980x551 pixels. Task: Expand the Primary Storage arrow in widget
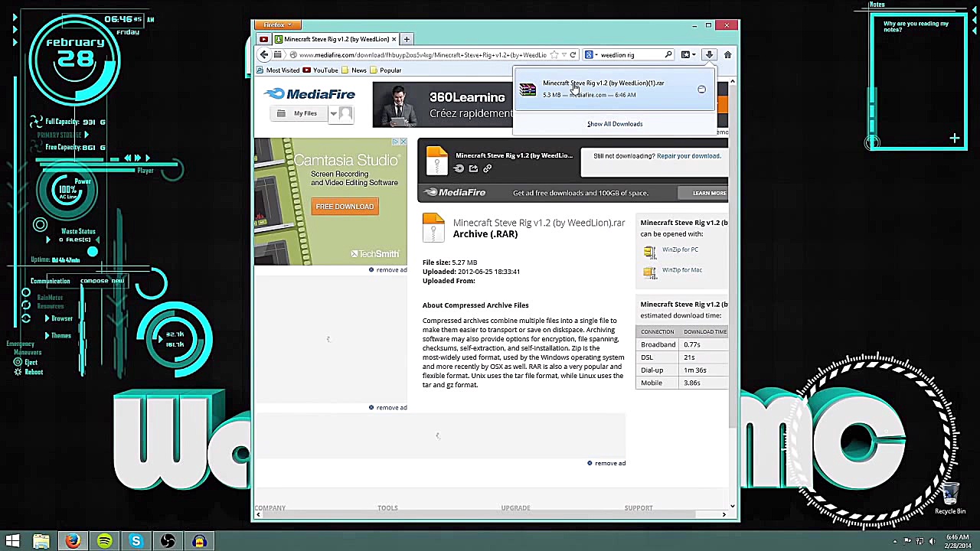pos(86,135)
